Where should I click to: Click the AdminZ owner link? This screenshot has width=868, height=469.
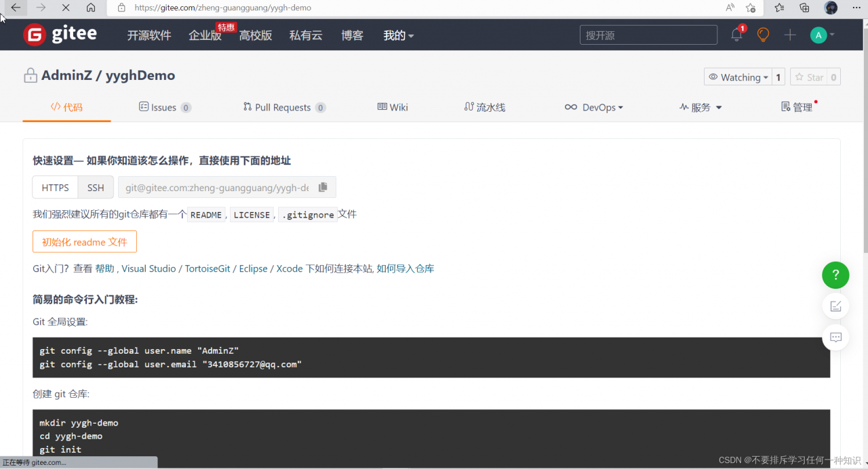point(66,76)
